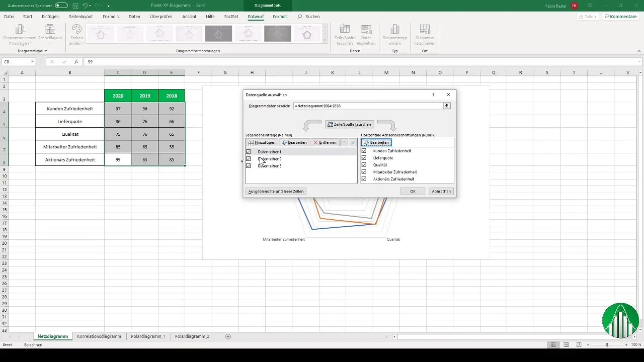Click the zoom in plus icon
Viewport: 644px width, 362px height.
pos(626,345)
